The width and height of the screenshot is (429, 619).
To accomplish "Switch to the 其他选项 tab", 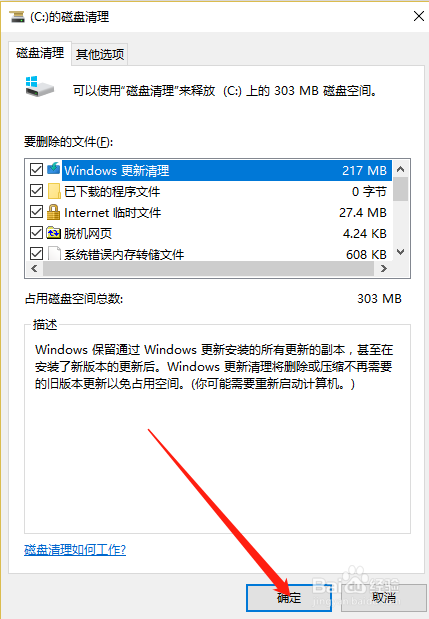I will (100, 54).
